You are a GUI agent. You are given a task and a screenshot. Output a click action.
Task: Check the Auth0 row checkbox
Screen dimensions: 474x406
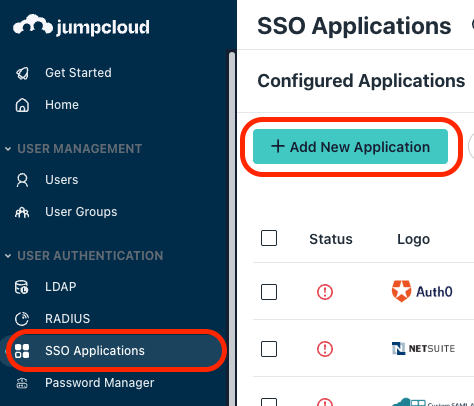pos(269,292)
